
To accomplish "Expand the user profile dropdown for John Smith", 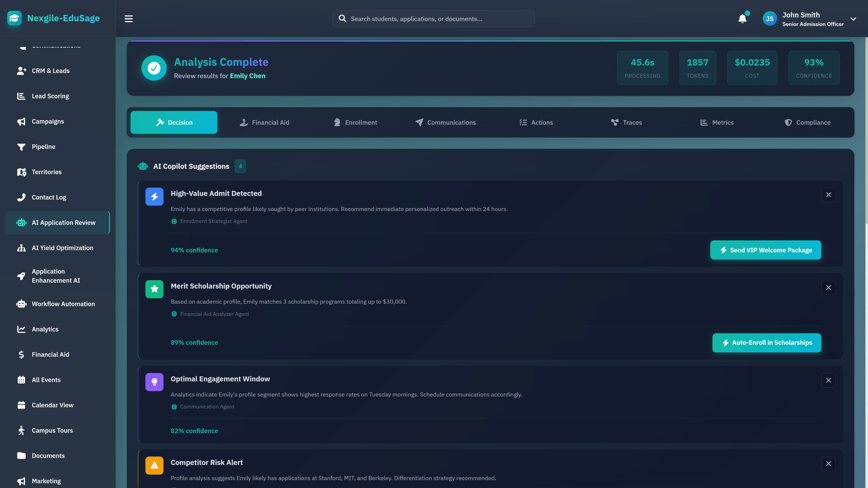I will pyautogui.click(x=854, y=19).
